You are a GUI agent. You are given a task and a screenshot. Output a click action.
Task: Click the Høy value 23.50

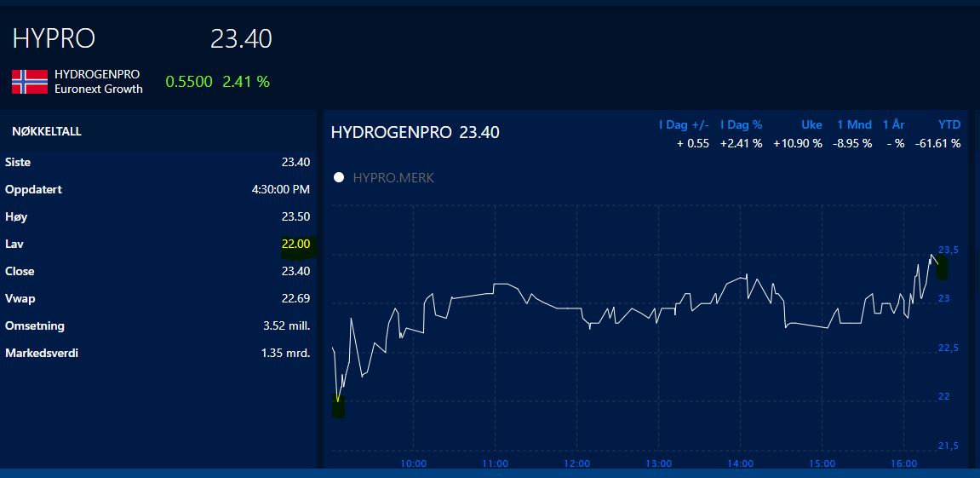point(295,217)
